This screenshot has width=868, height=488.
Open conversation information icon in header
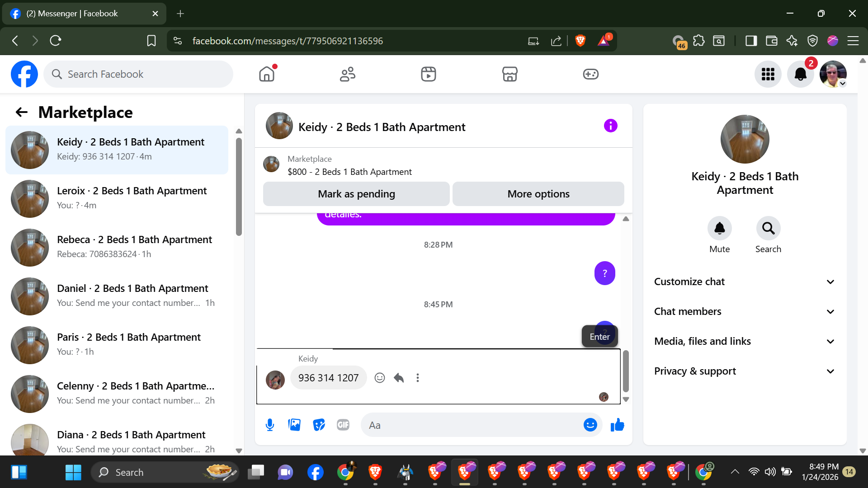click(x=610, y=126)
